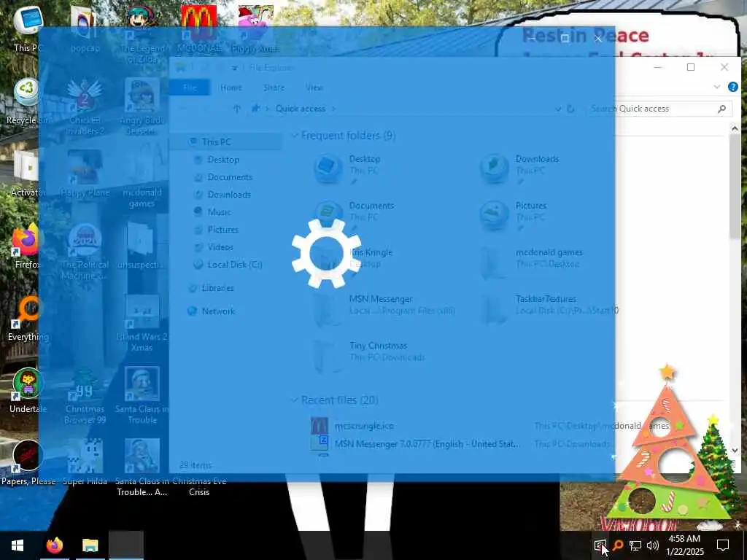Open the Everything search tray icon
The height and width of the screenshot is (560, 747).
pos(618,545)
